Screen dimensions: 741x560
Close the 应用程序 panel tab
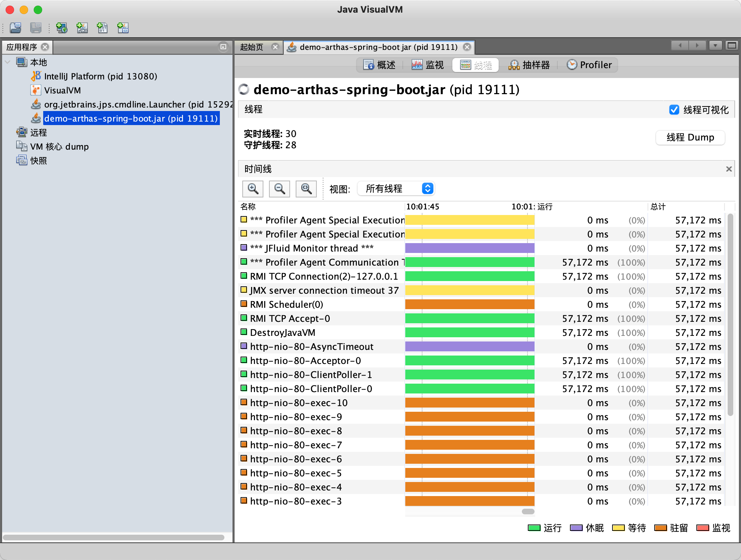(x=45, y=47)
